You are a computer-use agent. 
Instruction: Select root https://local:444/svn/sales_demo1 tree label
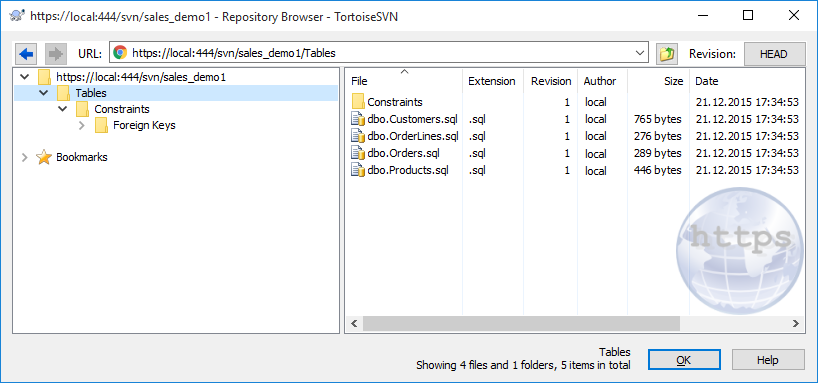141,77
